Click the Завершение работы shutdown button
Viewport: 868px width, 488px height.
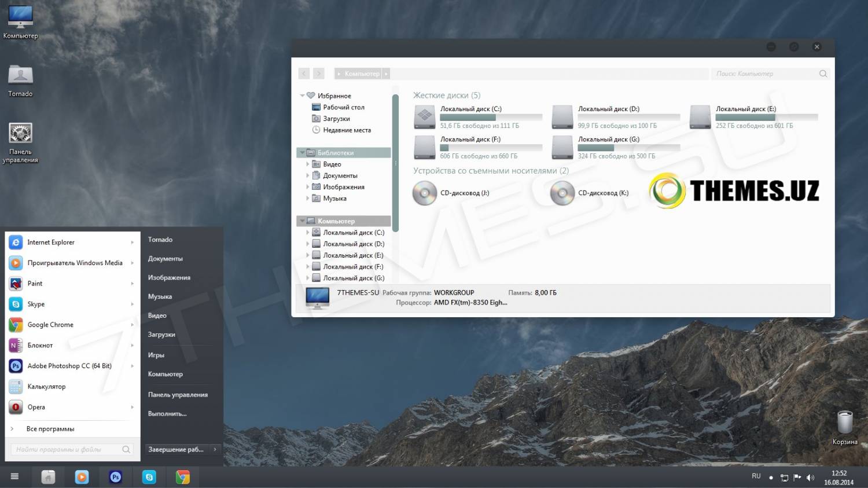pos(176,449)
